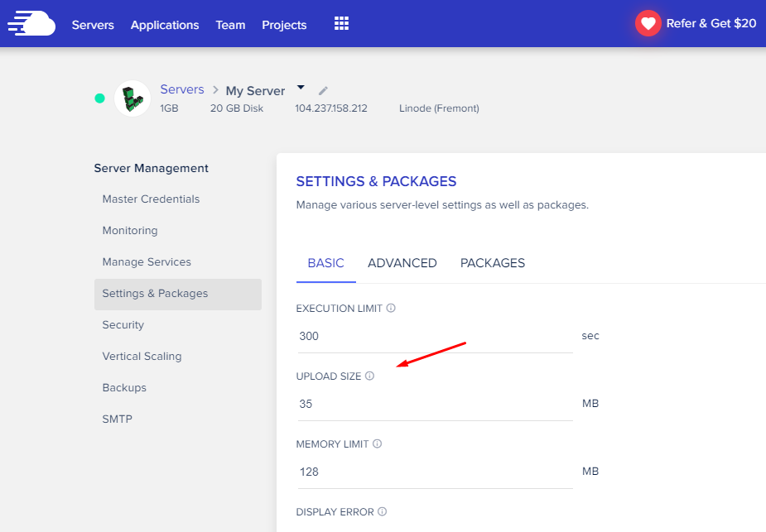Image resolution: width=766 pixels, height=532 pixels.
Task: Open Master Credentials in the sidebar
Action: click(151, 199)
